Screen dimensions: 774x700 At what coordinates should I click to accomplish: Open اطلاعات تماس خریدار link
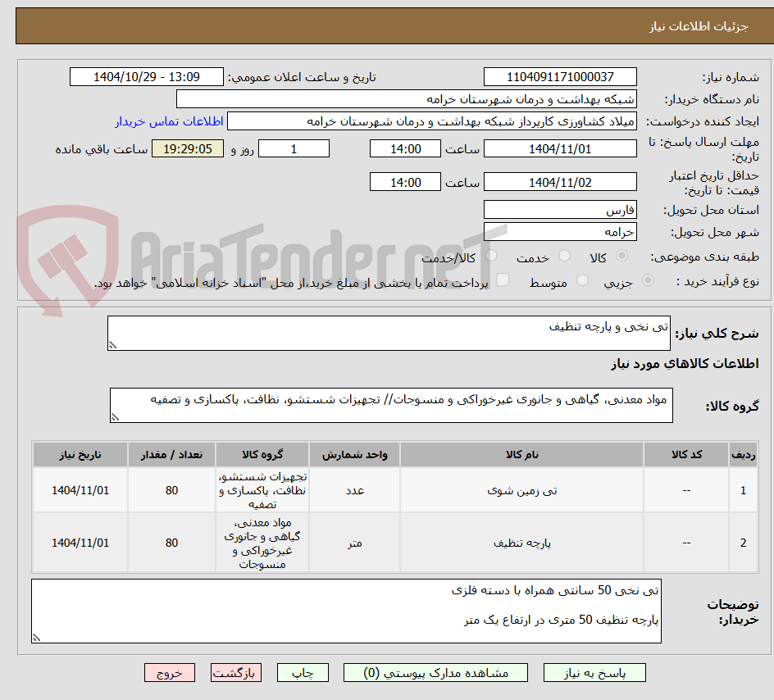[x=169, y=121]
